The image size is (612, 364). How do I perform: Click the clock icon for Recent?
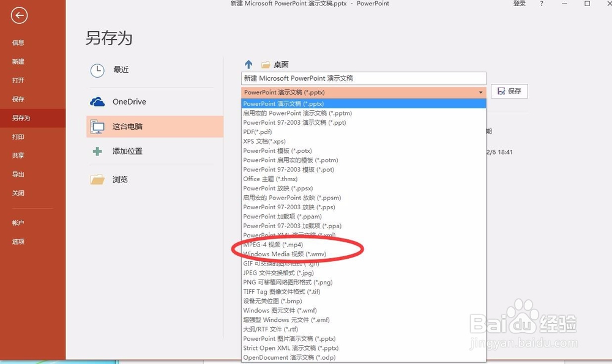[97, 70]
